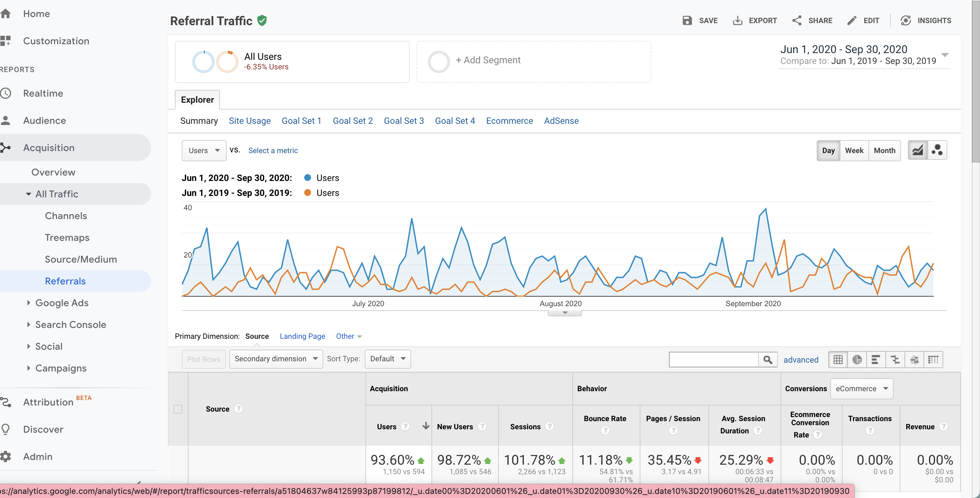
Task: Switch chart granularity to Week
Action: point(854,150)
